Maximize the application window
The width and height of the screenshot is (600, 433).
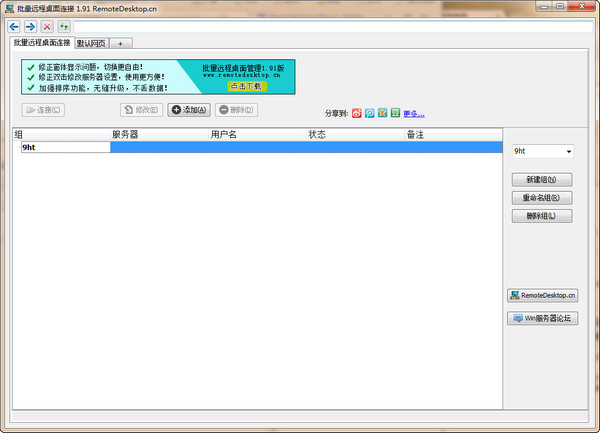click(560, 7)
